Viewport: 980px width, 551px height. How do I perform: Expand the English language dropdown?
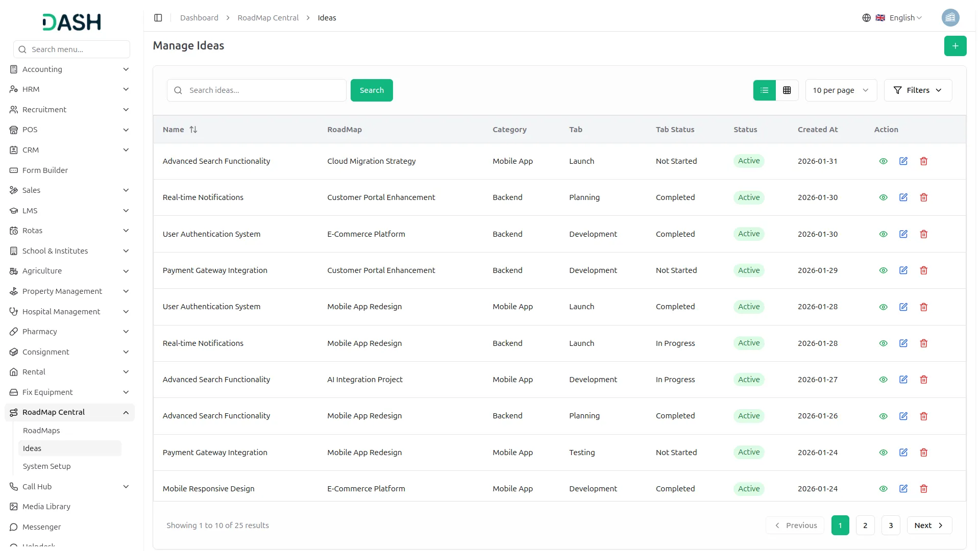[903, 17]
